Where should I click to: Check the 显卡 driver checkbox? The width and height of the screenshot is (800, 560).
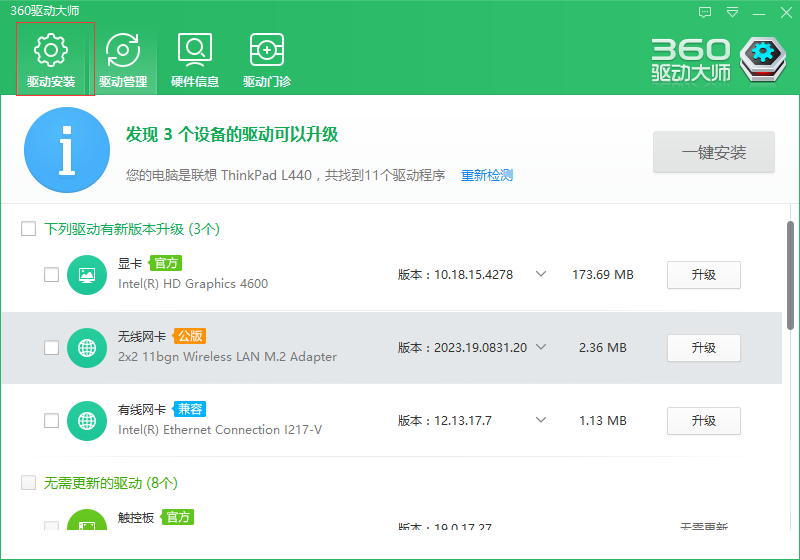52,274
